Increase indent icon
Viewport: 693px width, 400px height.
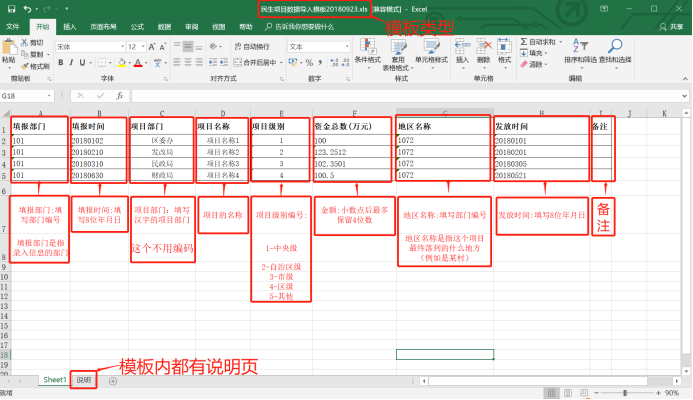coord(224,62)
